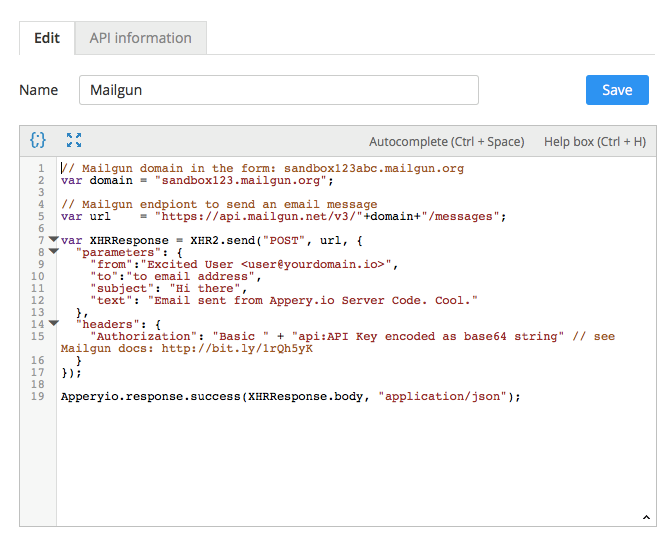Click the "to email address" string
Viewport: 671px width, 541px height.
click(190, 276)
